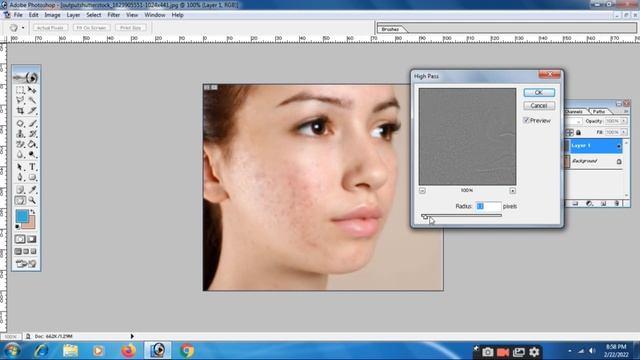The width and height of the screenshot is (640, 360).
Task: Select the Blur tool
Action: click(x=20, y=155)
